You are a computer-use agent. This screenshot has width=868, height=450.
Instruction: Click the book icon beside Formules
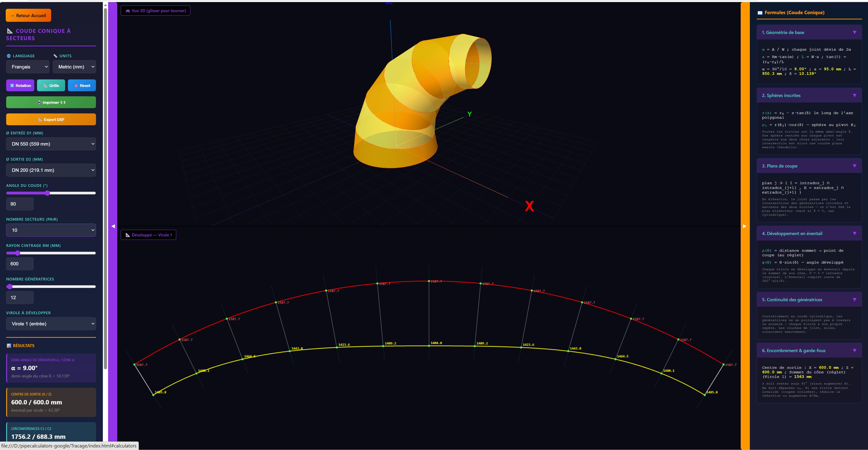click(x=760, y=13)
